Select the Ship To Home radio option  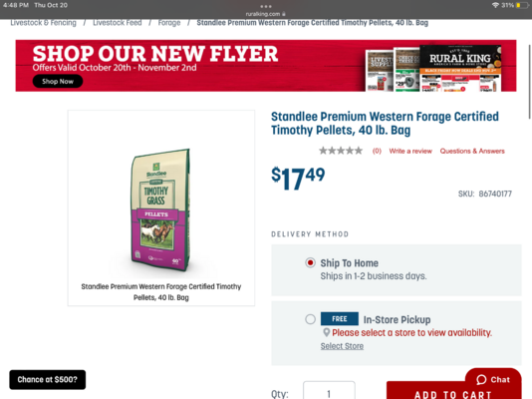[310, 262]
